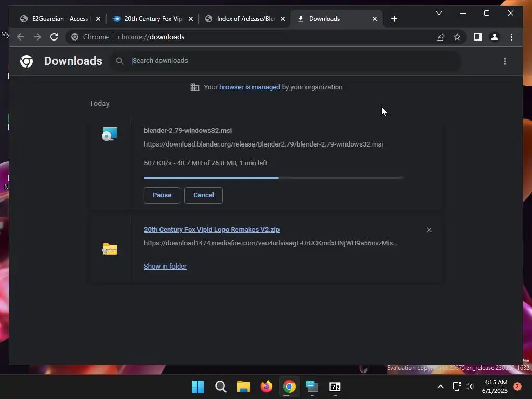The image size is (532, 399).
Task: Click the zip folder icon for 20th Century Fox
Action: 110,249
